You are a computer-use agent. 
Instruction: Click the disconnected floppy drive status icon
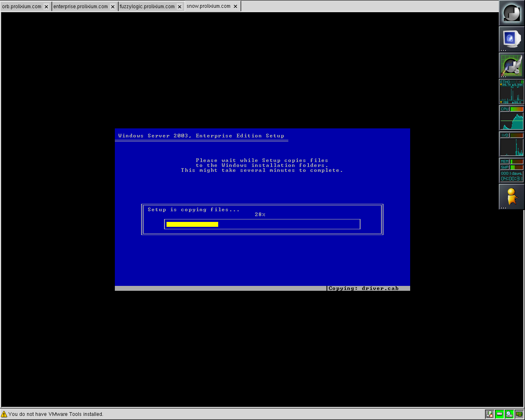489,414
